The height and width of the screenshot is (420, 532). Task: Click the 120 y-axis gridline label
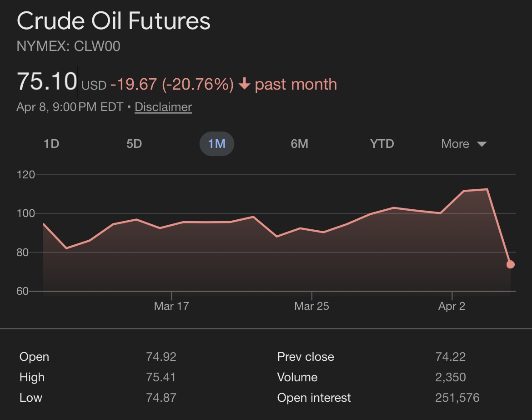click(25, 175)
